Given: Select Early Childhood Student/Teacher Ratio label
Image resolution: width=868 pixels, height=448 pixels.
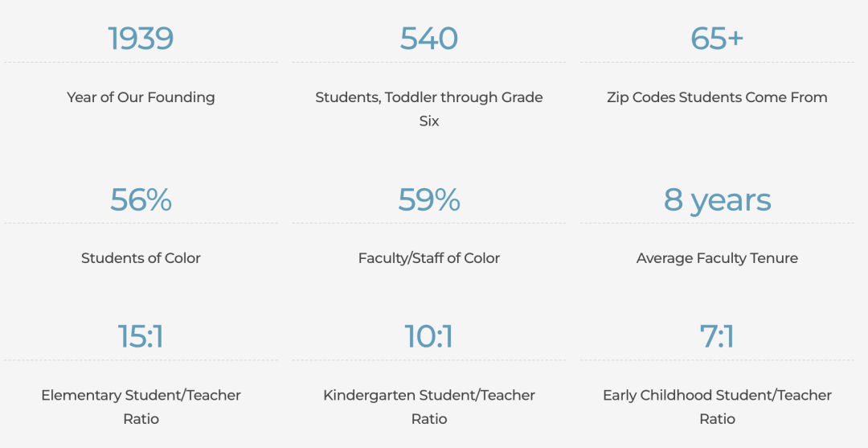Looking at the screenshot, I should point(717,407).
